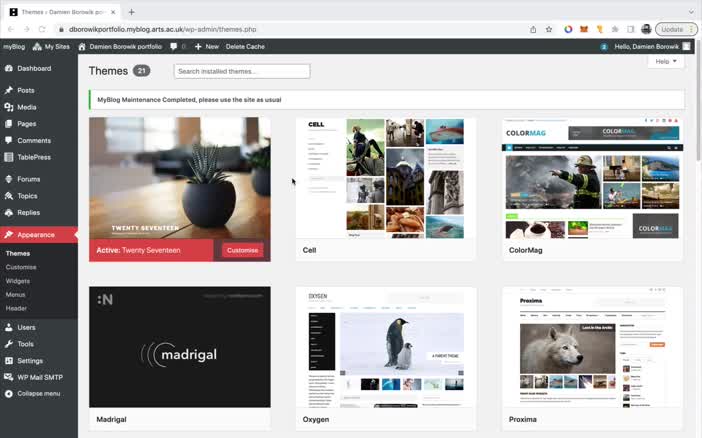Expand the Help dropdown tab
The height and width of the screenshot is (438, 702).
(x=666, y=61)
